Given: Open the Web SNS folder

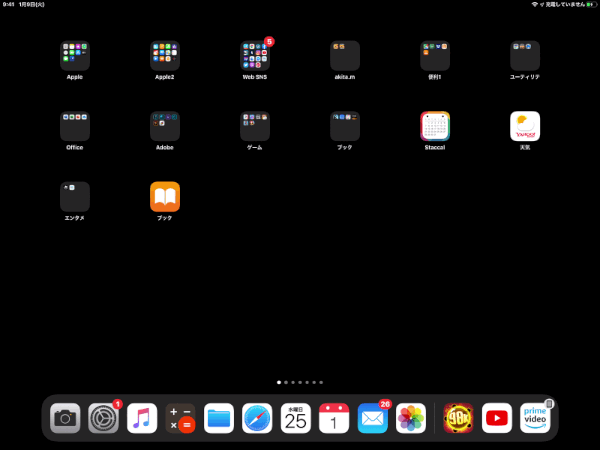Looking at the screenshot, I should click(x=255, y=56).
